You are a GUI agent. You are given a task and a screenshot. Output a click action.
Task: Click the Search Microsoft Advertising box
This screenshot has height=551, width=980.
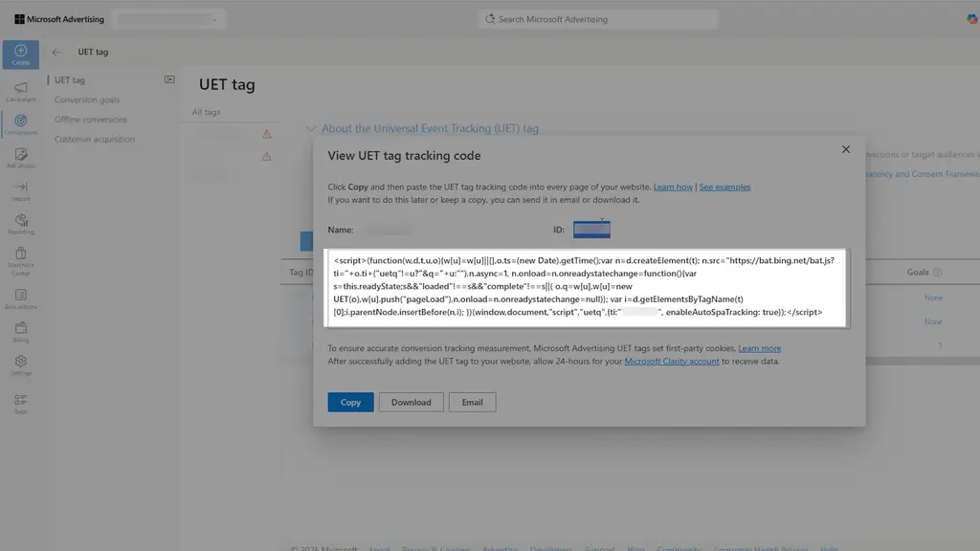pos(598,19)
